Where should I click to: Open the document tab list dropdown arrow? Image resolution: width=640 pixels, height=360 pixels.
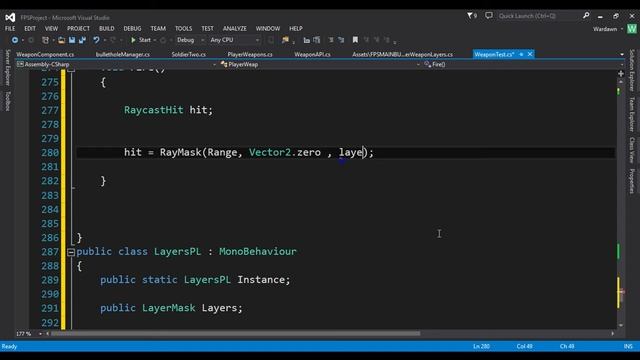622,54
